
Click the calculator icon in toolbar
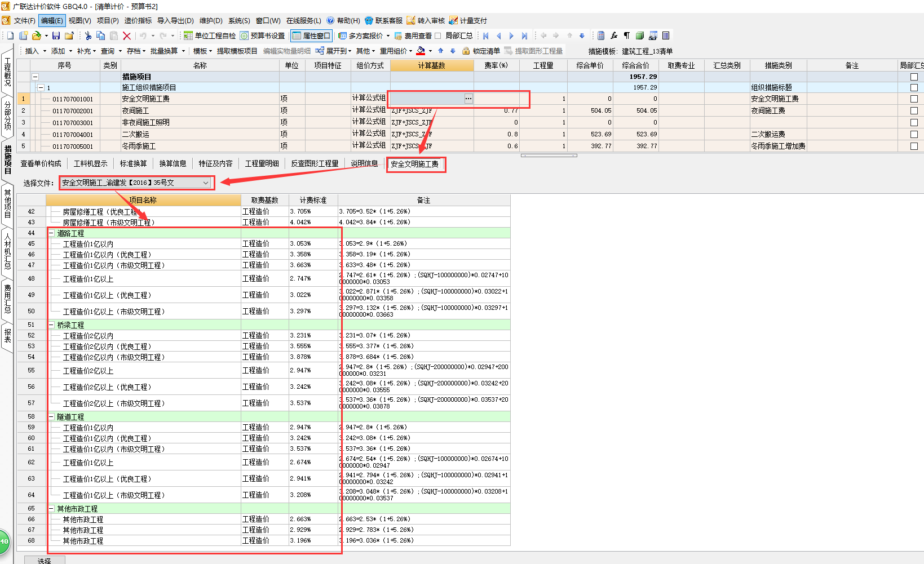click(601, 35)
